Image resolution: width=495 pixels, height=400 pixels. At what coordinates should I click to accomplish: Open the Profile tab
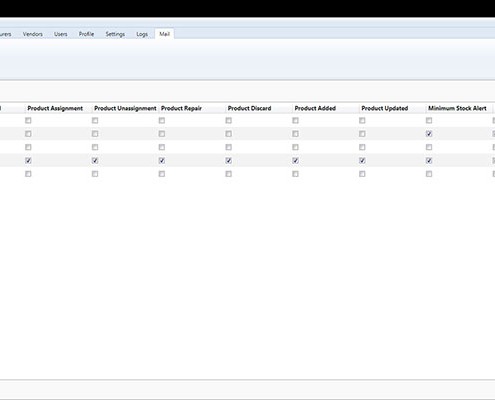coord(86,34)
